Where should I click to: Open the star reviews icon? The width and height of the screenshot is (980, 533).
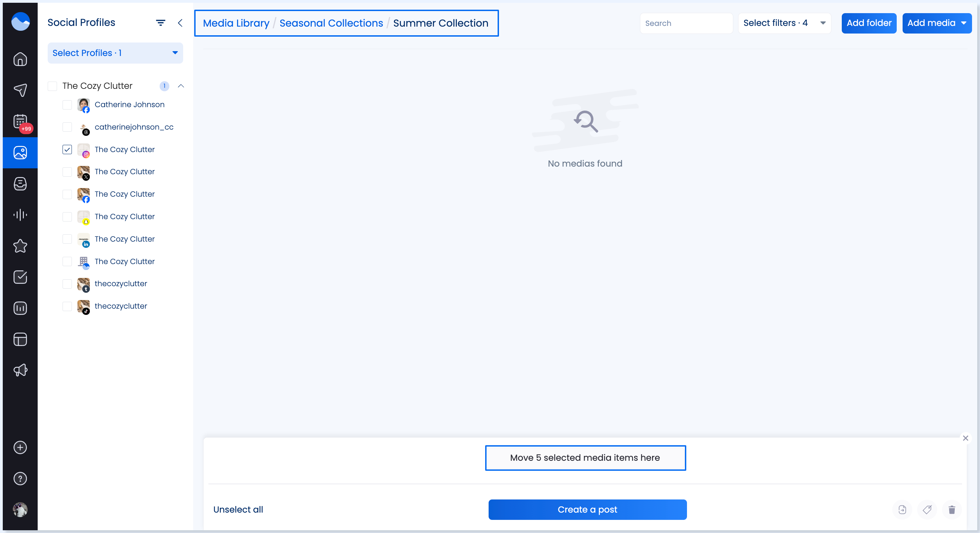coord(20,246)
